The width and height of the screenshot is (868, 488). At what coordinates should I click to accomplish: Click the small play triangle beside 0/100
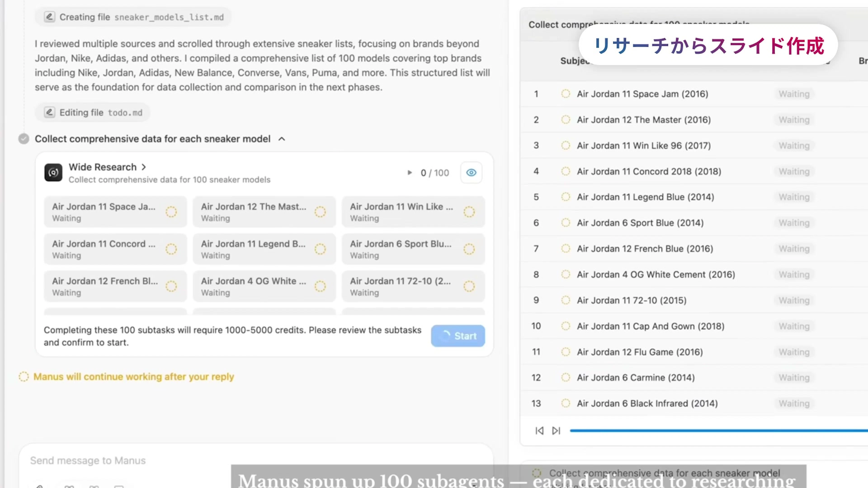409,173
